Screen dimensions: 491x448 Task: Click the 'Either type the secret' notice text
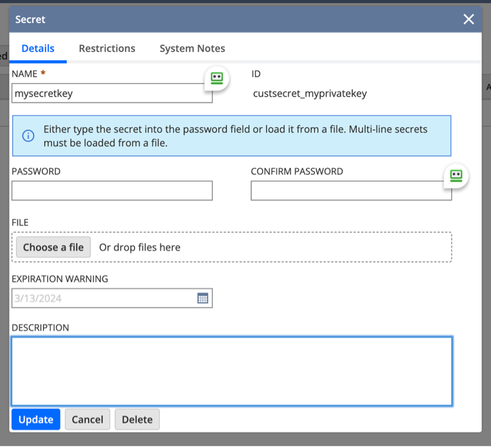click(x=235, y=136)
